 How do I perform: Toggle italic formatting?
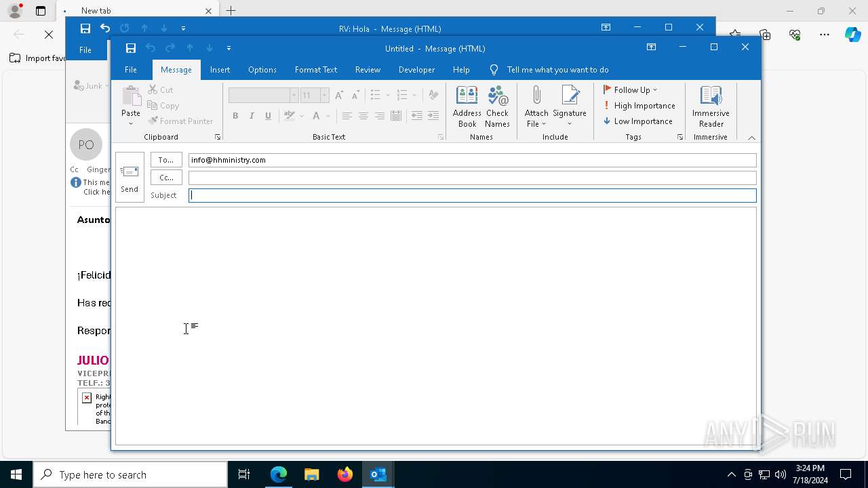252,116
